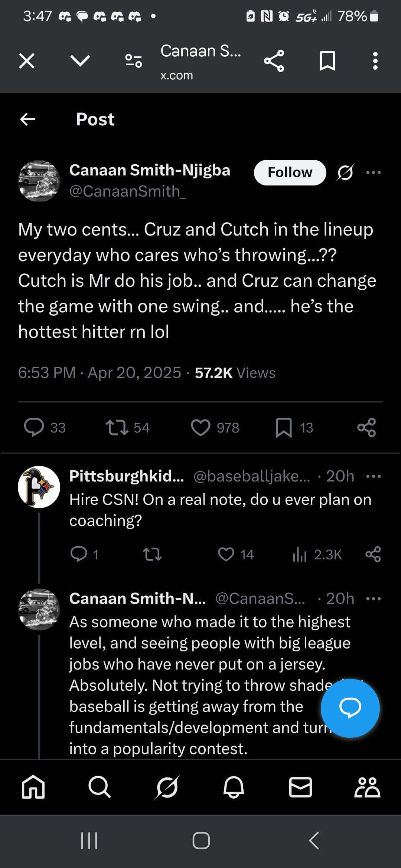The width and height of the screenshot is (401, 868).
Task: Open Messages envelope in bottom bar
Action: pos(300,787)
